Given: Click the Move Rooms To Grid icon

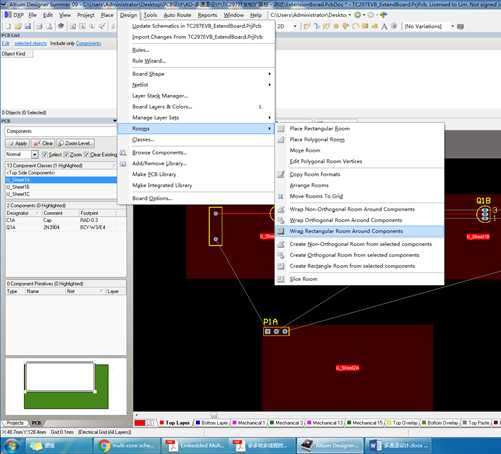Looking at the screenshot, I should [281, 196].
